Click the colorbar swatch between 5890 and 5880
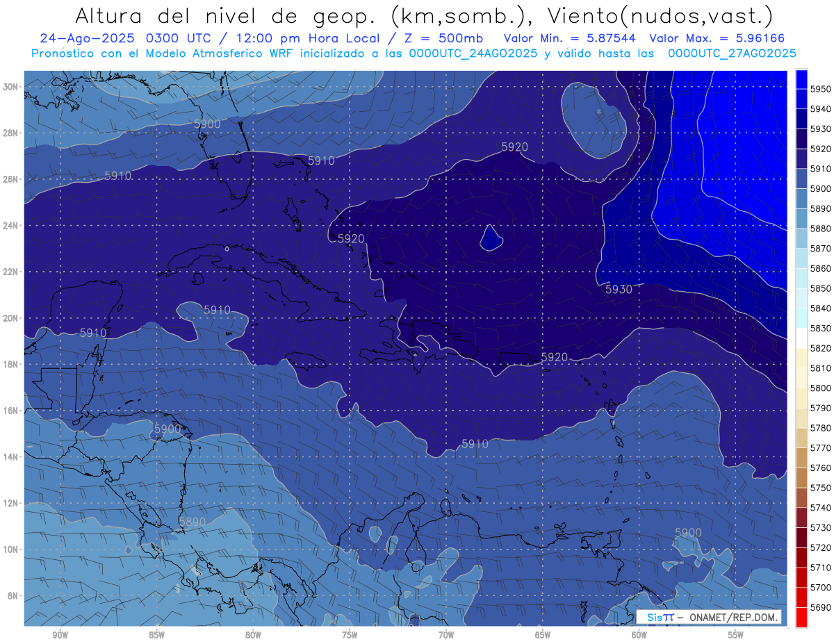834x644 pixels. click(801, 218)
